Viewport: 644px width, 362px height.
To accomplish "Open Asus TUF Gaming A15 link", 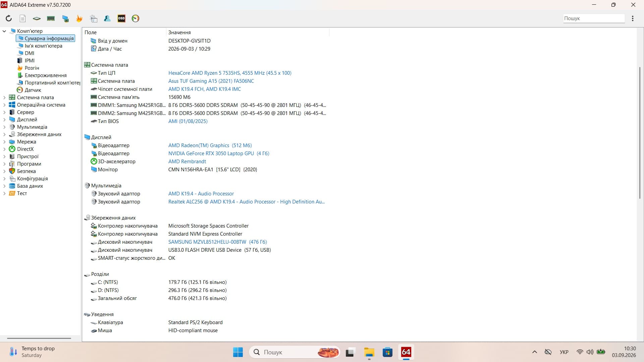I will tap(211, 81).
